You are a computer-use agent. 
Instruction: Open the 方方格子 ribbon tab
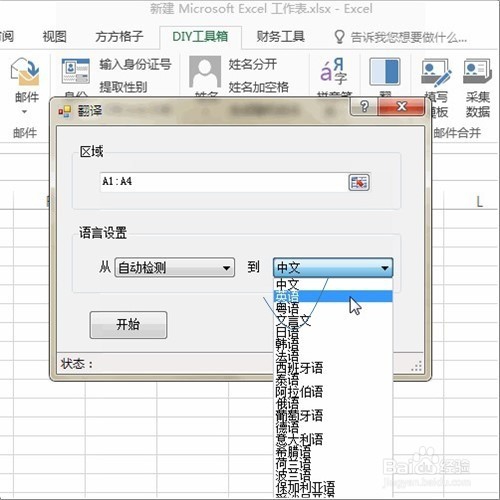pyautogui.click(x=119, y=36)
